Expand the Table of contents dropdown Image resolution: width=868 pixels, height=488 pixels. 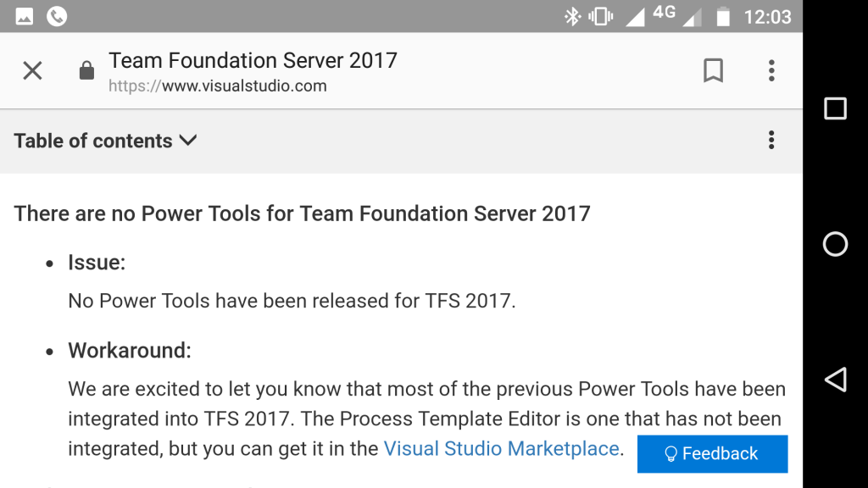click(105, 141)
